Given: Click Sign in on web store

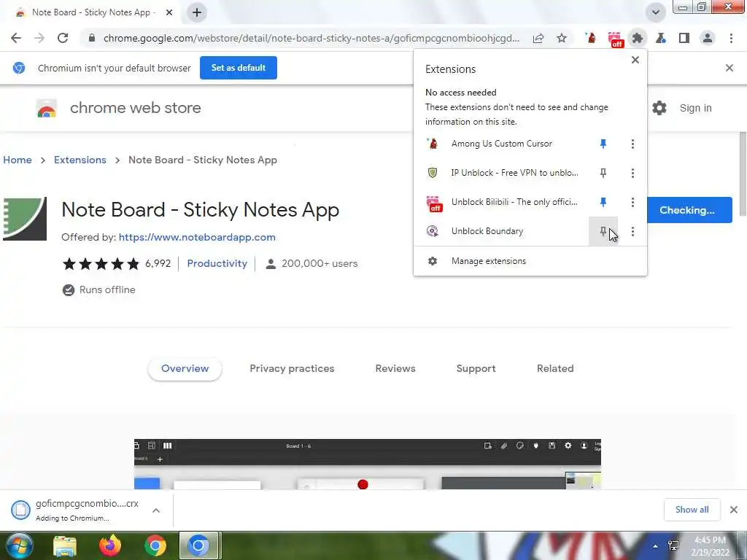Looking at the screenshot, I should click(x=695, y=108).
